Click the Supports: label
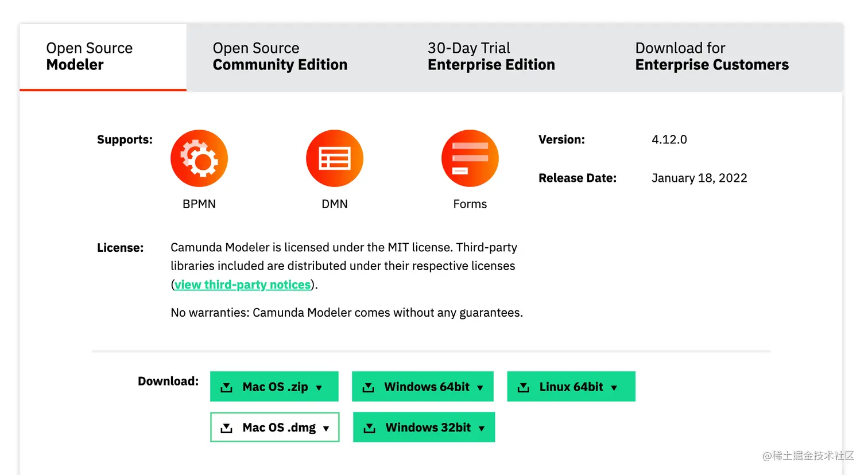868x475 pixels. tap(125, 139)
